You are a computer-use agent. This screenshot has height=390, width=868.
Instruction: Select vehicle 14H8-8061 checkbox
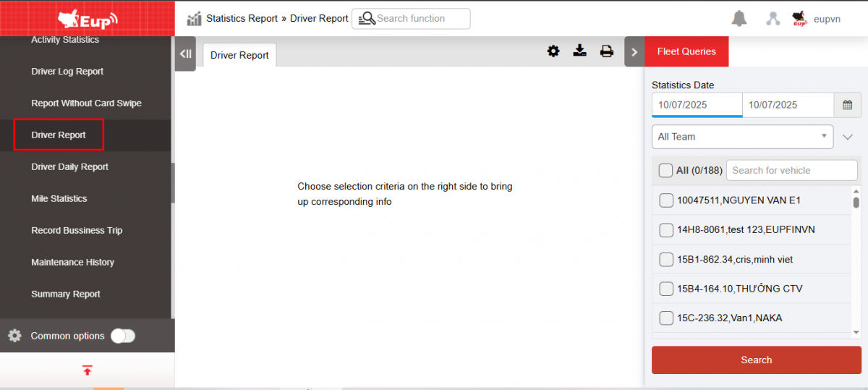coord(666,230)
